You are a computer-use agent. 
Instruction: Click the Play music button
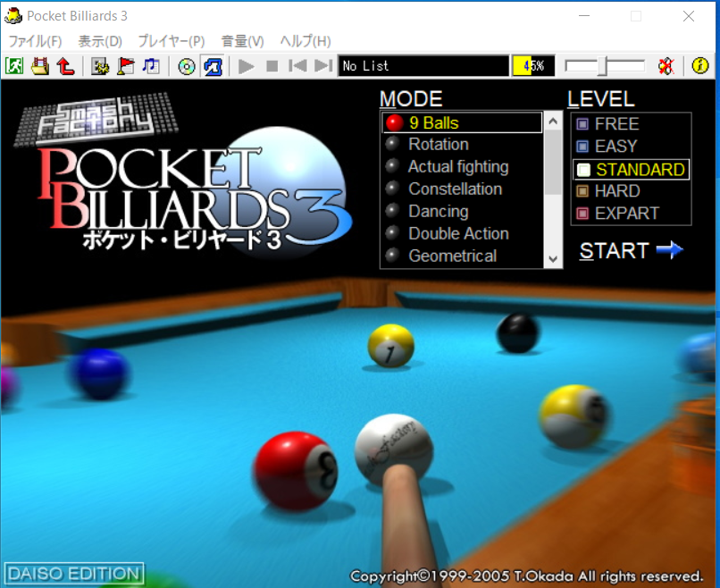pos(247,67)
